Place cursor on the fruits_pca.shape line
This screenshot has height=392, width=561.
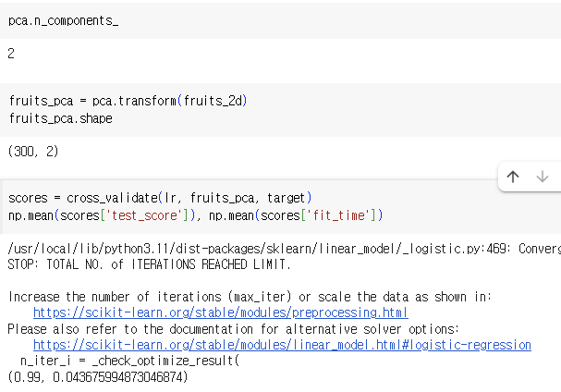coord(60,118)
